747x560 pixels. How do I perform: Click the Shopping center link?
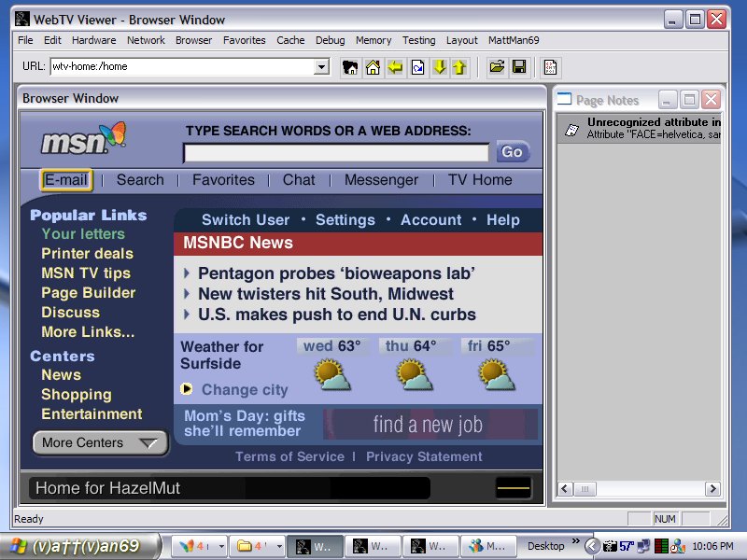point(77,394)
